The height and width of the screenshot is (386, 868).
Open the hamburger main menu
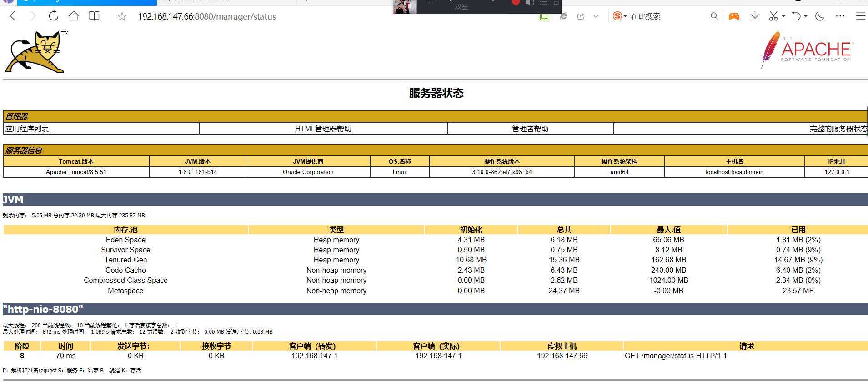point(860,16)
